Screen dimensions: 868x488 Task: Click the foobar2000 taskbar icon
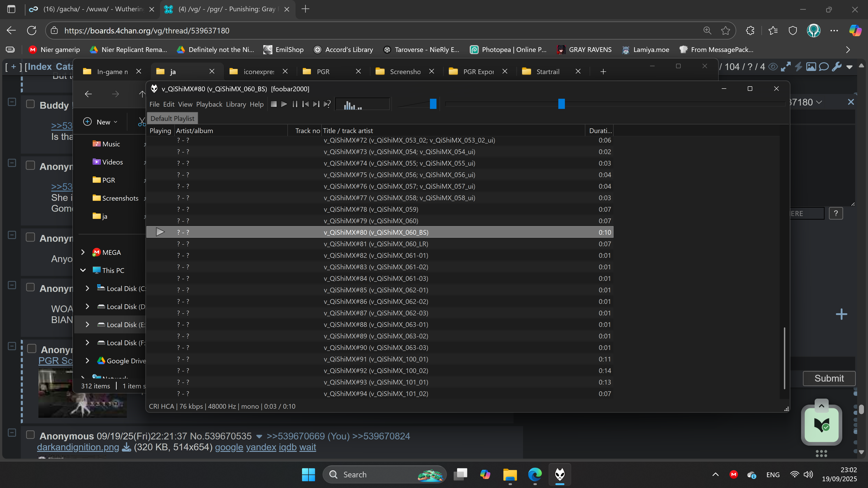[560, 474]
